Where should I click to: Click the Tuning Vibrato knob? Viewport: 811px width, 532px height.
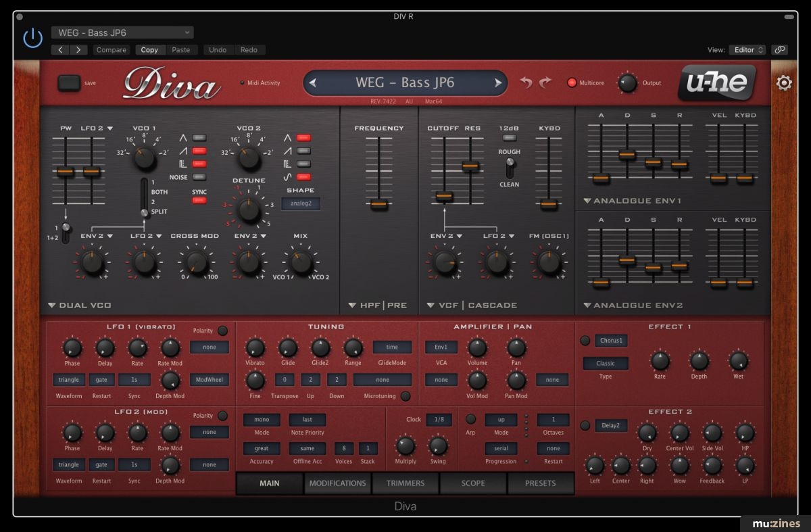255,348
